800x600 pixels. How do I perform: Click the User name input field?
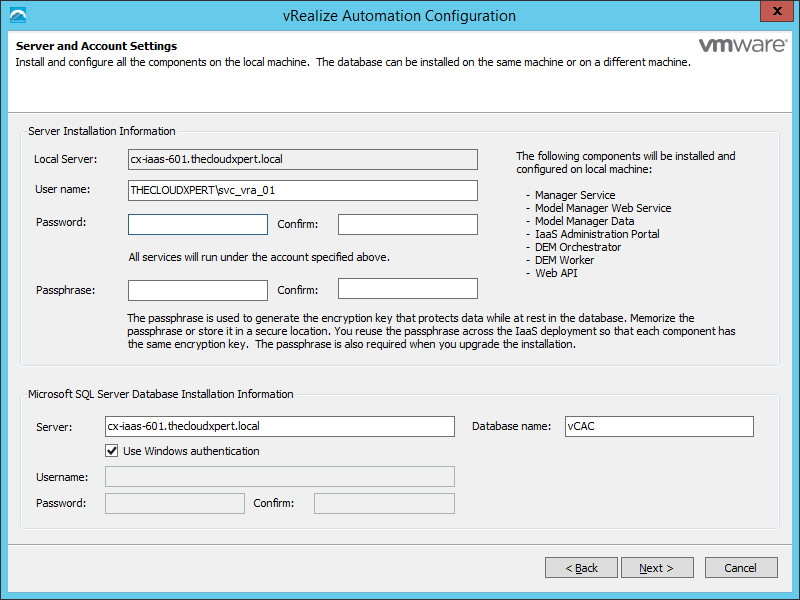302,190
